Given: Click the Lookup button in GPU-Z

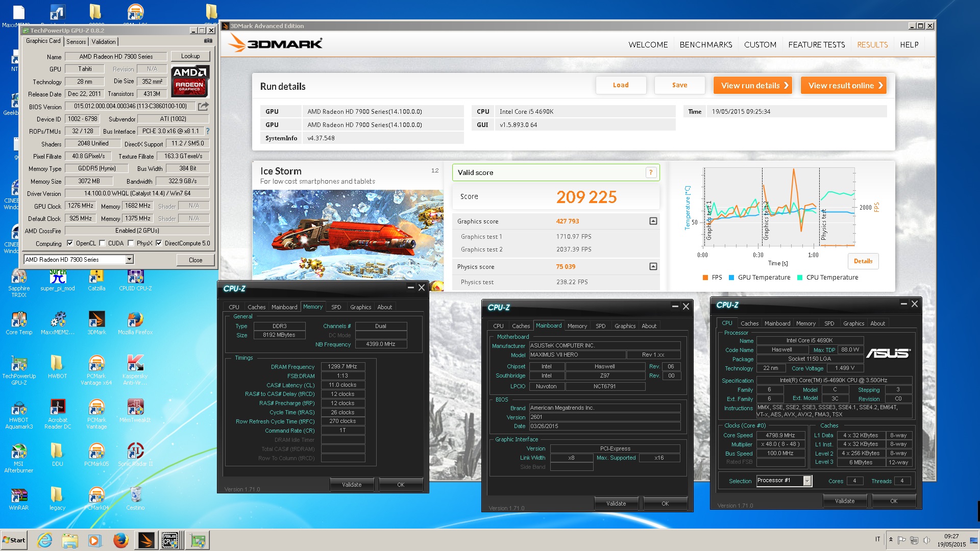Looking at the screenshot, I should 190,56.
